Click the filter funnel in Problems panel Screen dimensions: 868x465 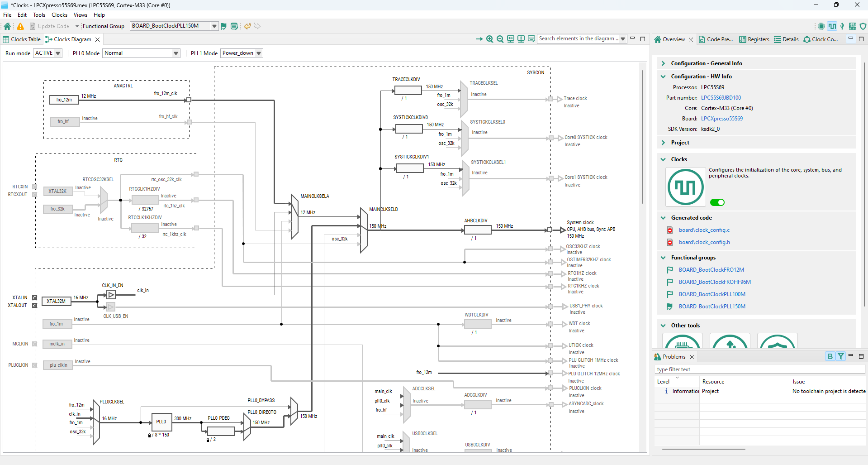click(840, 356)
